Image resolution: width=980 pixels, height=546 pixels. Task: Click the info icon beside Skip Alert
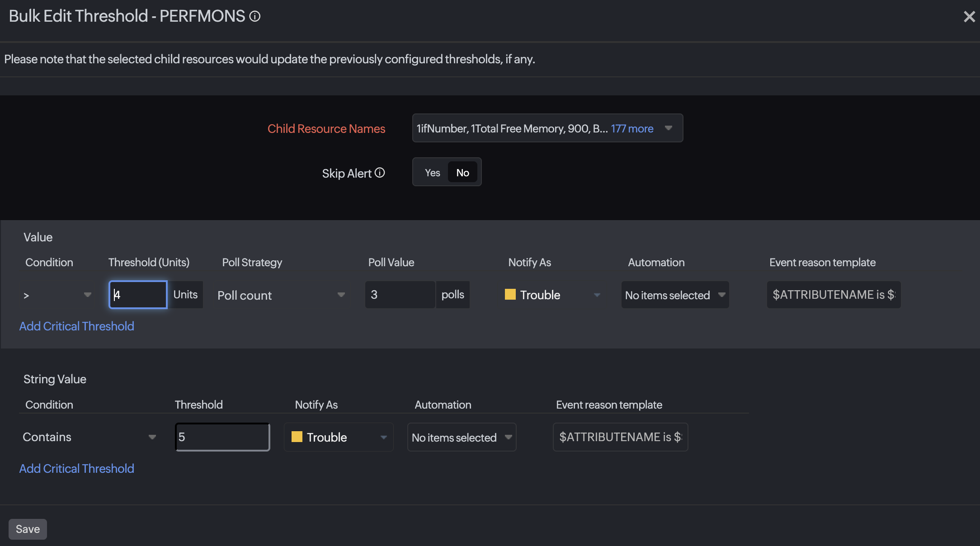tap(380, 173)
